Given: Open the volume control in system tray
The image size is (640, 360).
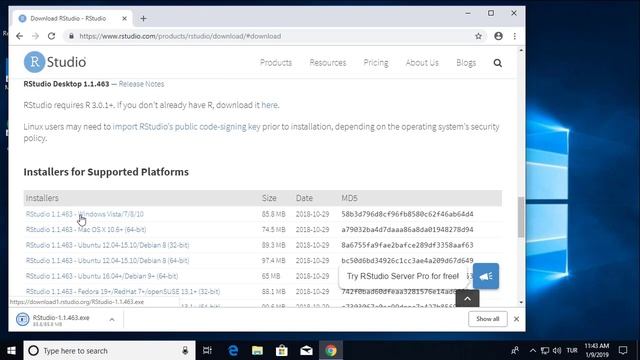Looking at the screenshot, I should [557, 351].
